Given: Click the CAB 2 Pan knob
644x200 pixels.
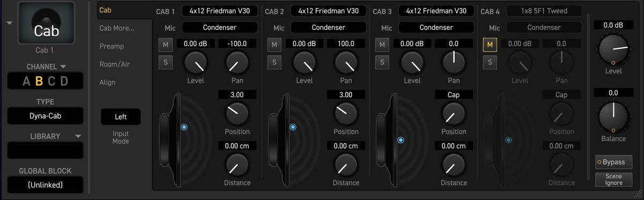Looking at the screenshot, I should (346, 63).
